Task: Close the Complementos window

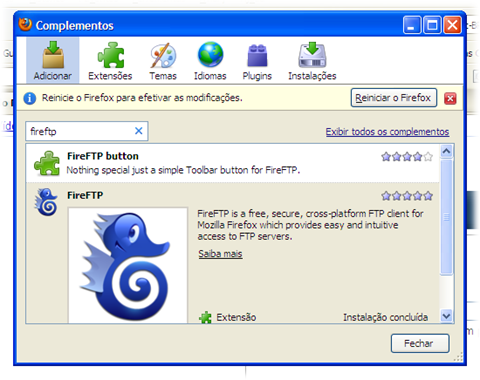Action: 452,25
